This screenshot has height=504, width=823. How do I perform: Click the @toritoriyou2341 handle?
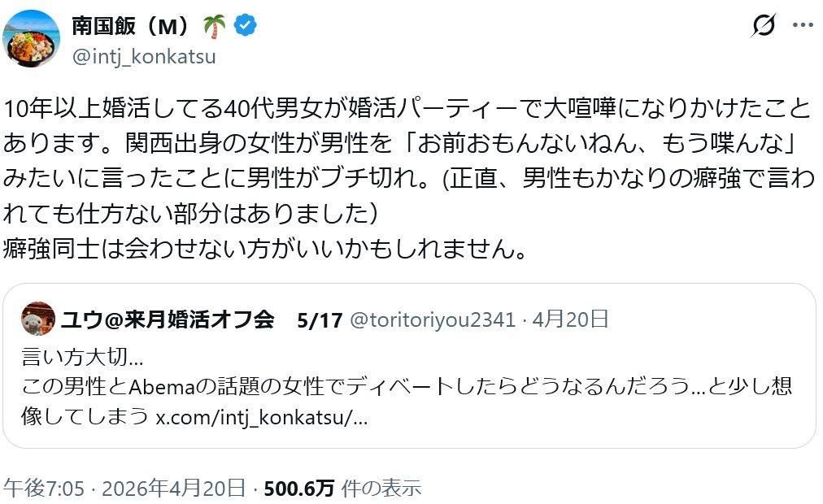click(431, 319)
